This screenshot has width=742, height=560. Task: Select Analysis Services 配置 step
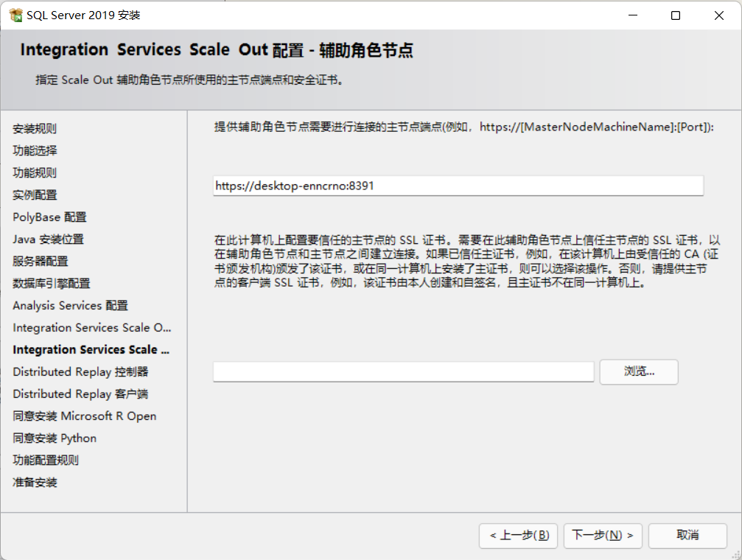pyautogui.click(x=71, y=305)
